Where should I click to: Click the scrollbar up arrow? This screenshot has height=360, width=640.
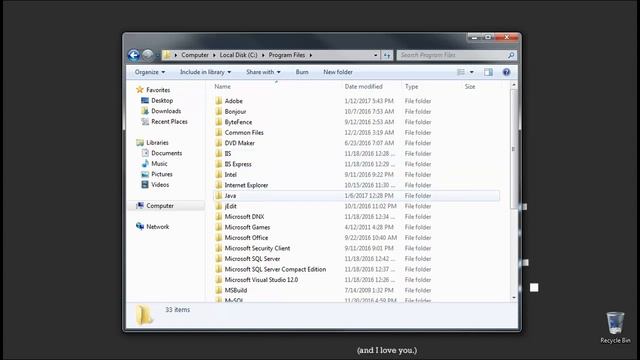click(x=514, y=85)
